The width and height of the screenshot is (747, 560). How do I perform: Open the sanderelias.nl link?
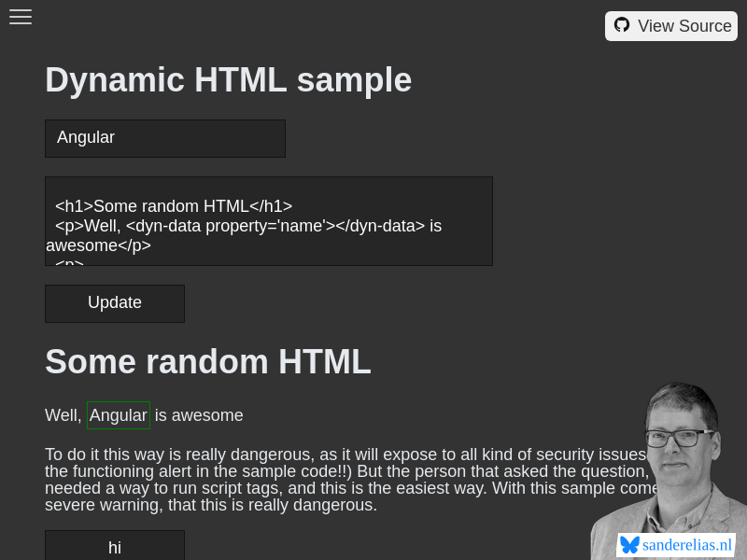[687, 545]
